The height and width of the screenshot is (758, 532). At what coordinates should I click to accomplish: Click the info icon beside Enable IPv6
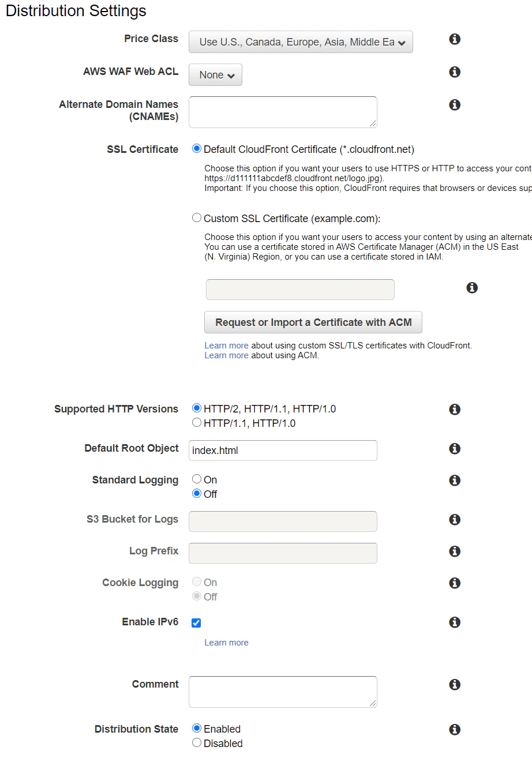point(455,622)
